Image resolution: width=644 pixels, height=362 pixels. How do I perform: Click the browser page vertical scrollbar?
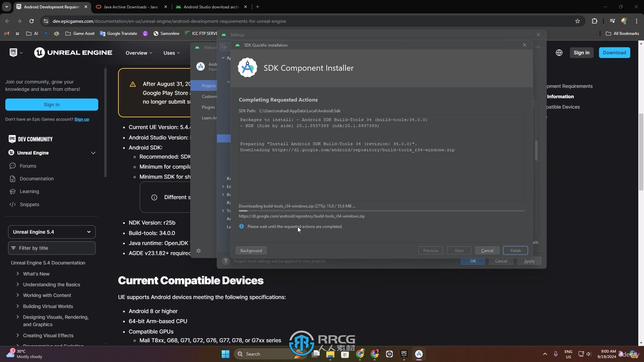tap(641, 152)
